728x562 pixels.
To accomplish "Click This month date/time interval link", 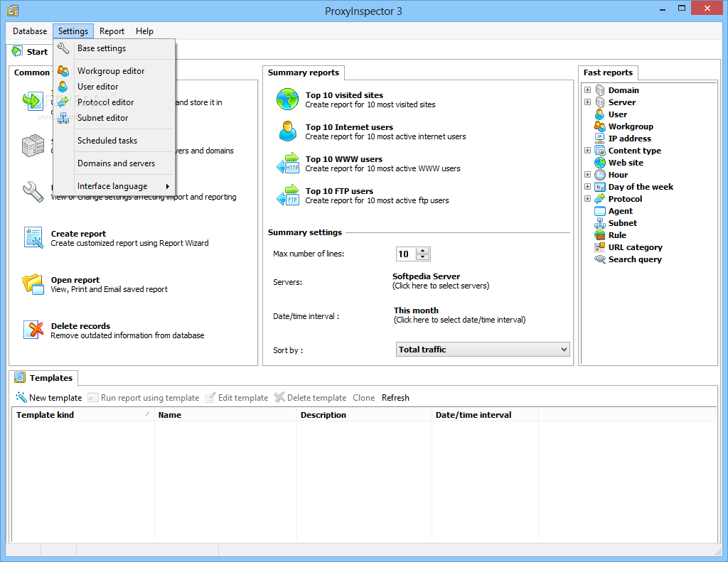I will [x=416, y=310].
